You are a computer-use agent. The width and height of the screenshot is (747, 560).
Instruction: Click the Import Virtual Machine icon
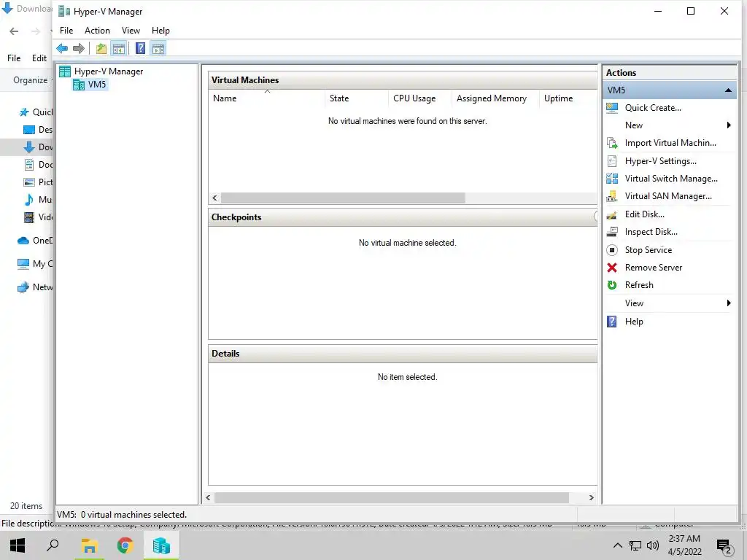point(612,143)
